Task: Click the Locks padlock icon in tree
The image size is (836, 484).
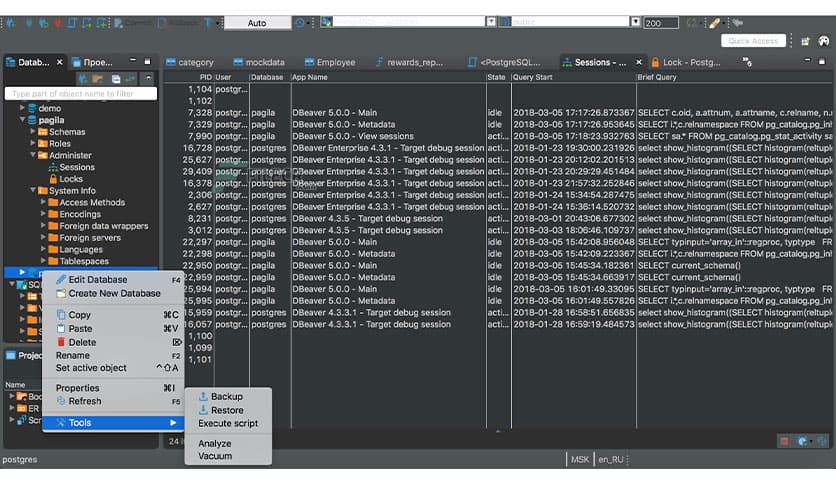Action: click(53, 179)
